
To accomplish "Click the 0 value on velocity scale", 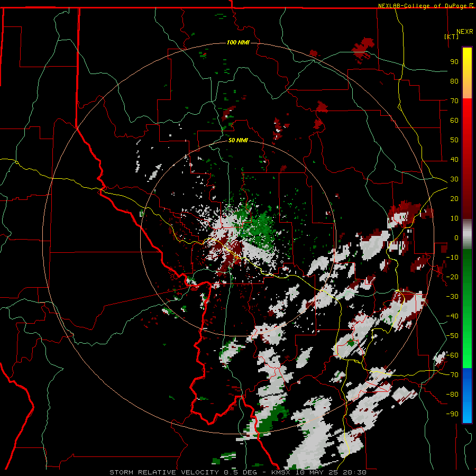I will (456, 237).
